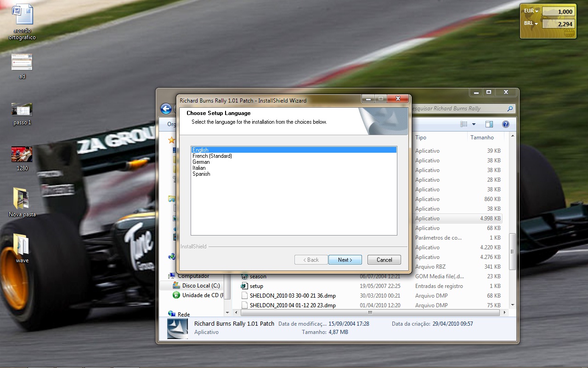Viewport: 588px width, 368px height.
Task: Maximize the Explorer window
Action: point(489,92)
